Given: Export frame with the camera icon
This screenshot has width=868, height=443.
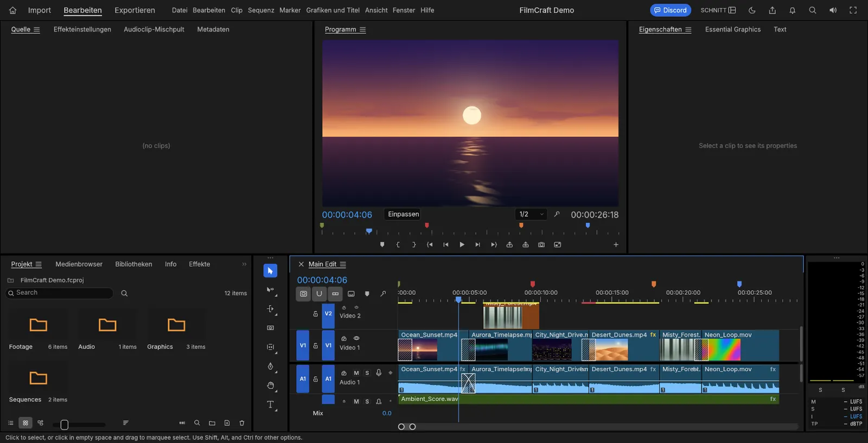Looking at the screenshot, I should pos(541,245).
